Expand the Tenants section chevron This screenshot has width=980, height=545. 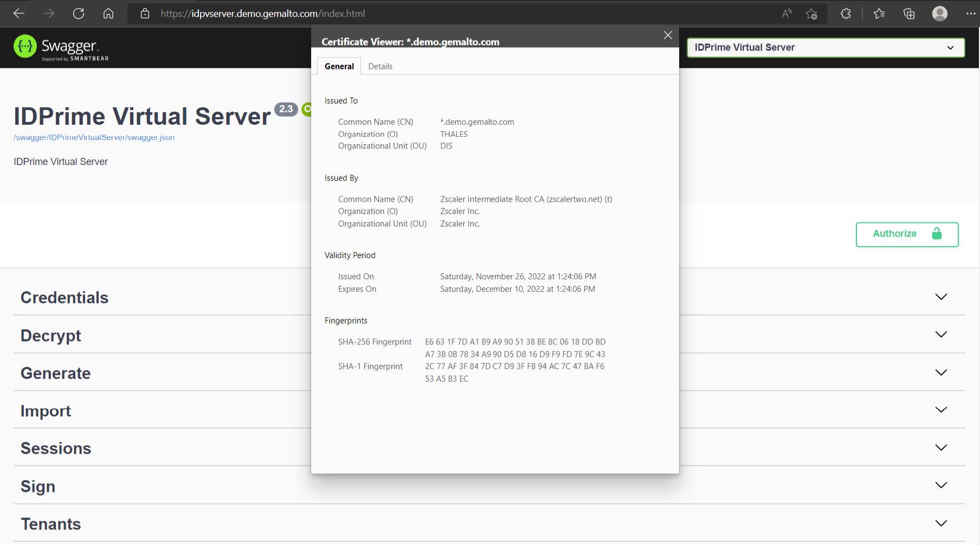click(941, 523)
